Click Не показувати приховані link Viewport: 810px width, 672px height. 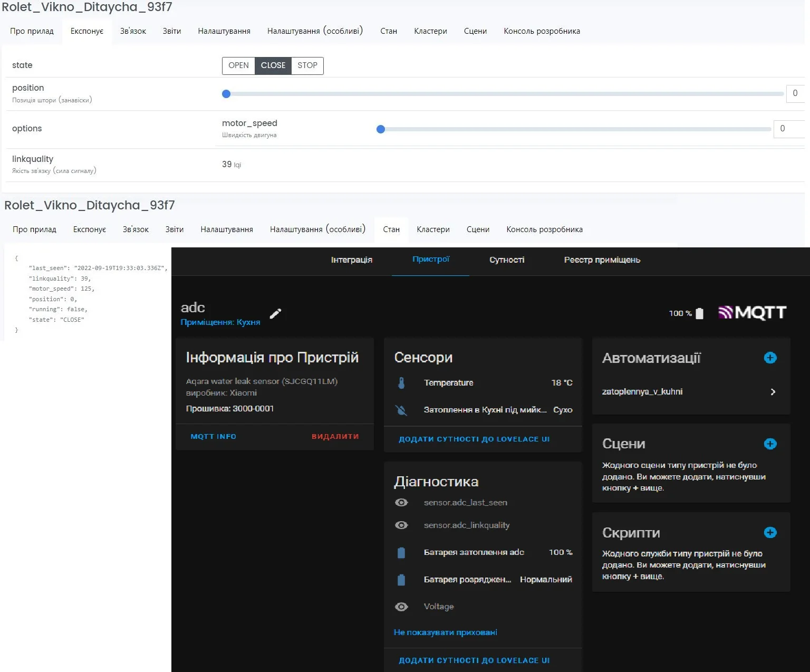tap(445, 632)
